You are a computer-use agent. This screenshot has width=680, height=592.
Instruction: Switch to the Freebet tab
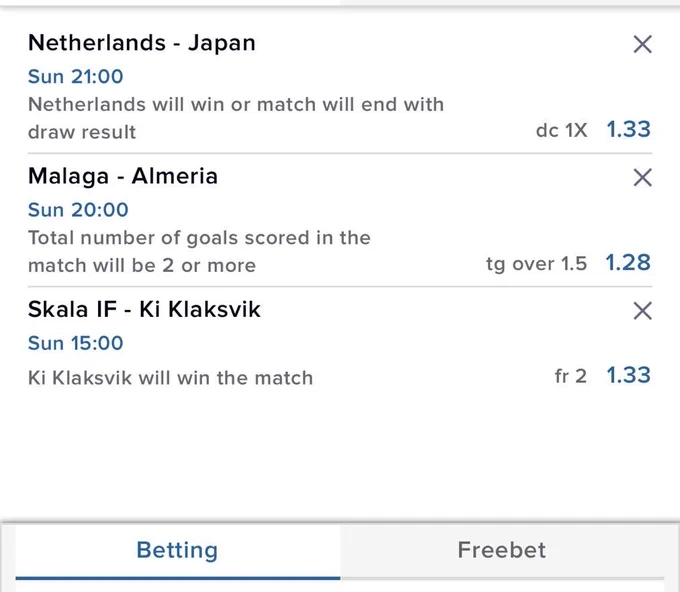click(x=502, y=550)
